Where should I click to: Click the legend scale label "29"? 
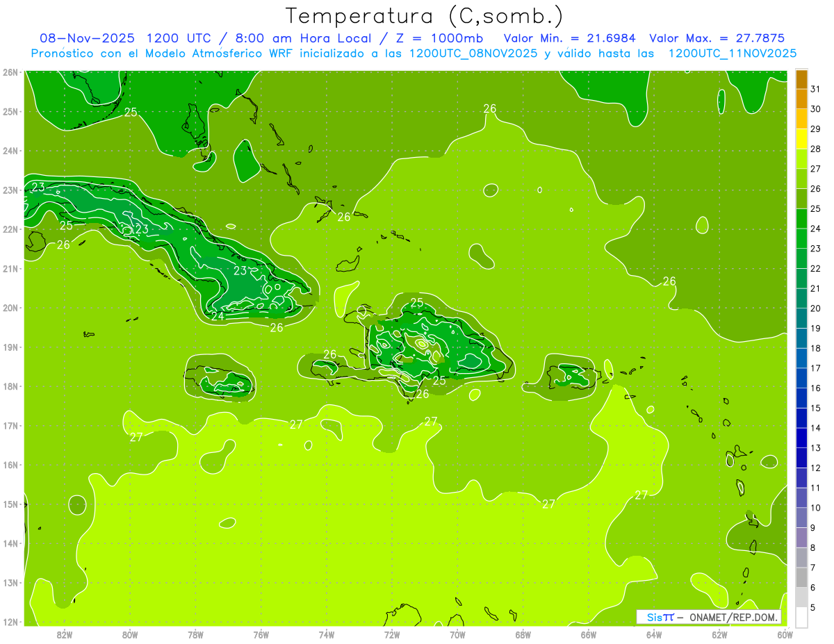coord(815,129)
